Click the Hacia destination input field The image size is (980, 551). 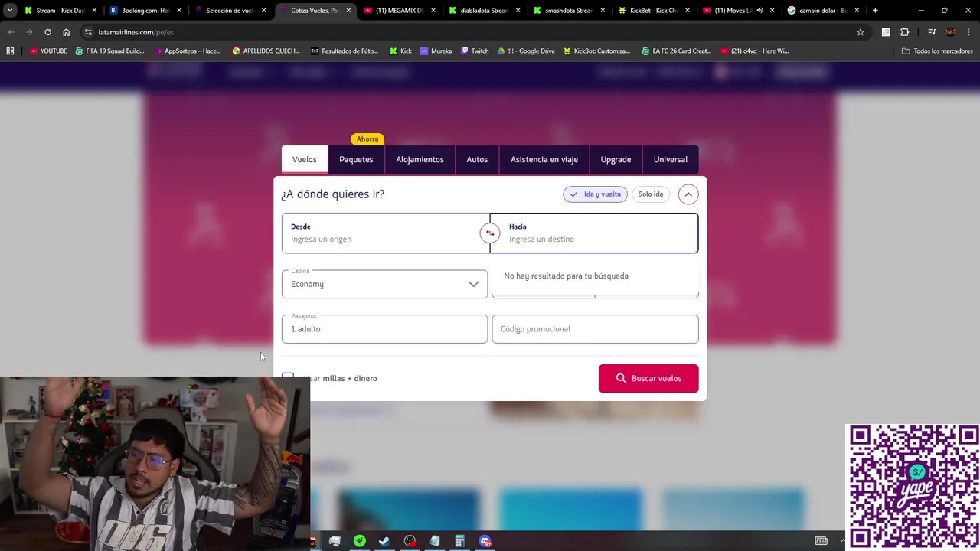594,233
